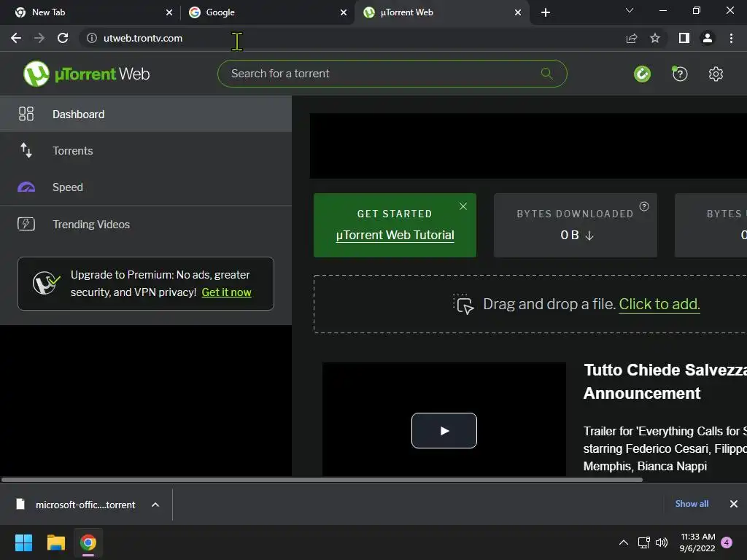The image size is (747, 560).
Task: Open Trending Videos in the sidebar
Action: (146, 224)
